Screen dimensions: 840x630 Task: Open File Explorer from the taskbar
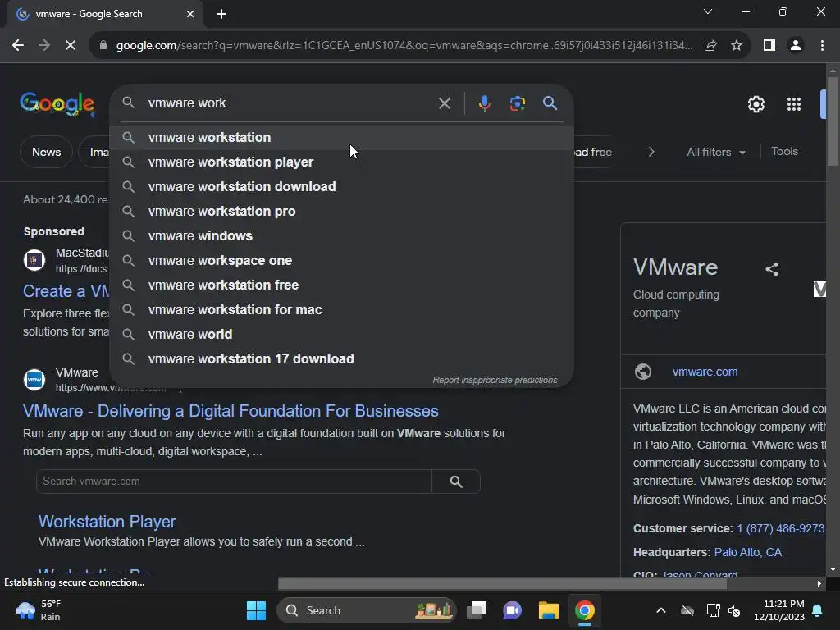click(549, 610)
